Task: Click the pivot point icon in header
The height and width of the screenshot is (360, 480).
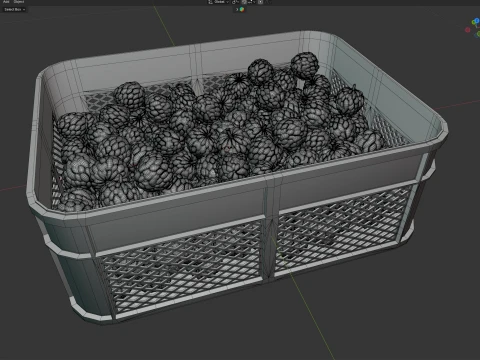Action: [234, 2]
